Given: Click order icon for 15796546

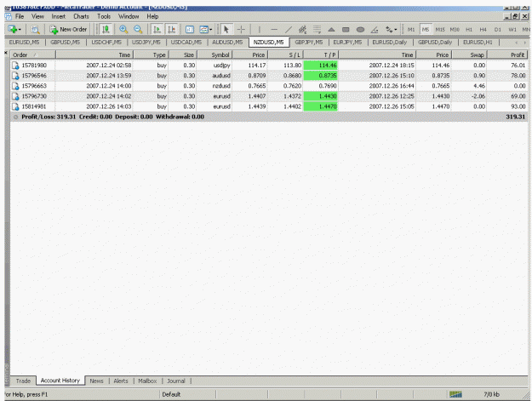Looking at the screenshot, I should [x=15, y=76].
